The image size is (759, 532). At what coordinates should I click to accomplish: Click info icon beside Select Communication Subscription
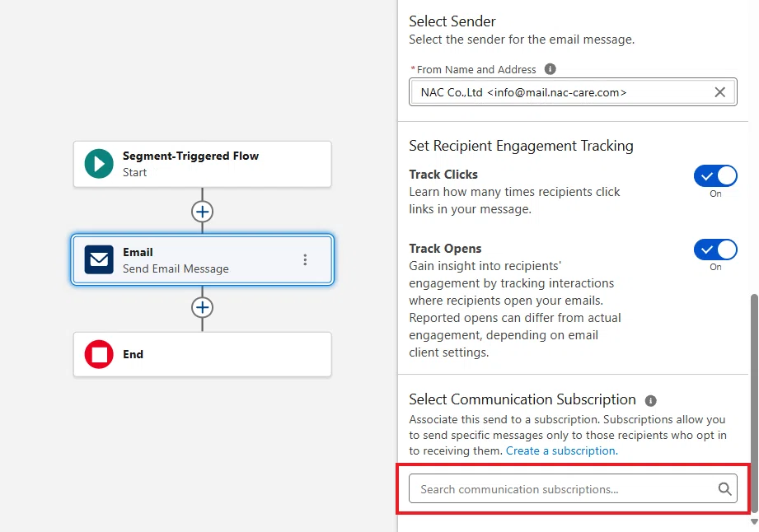click(650, 400)
